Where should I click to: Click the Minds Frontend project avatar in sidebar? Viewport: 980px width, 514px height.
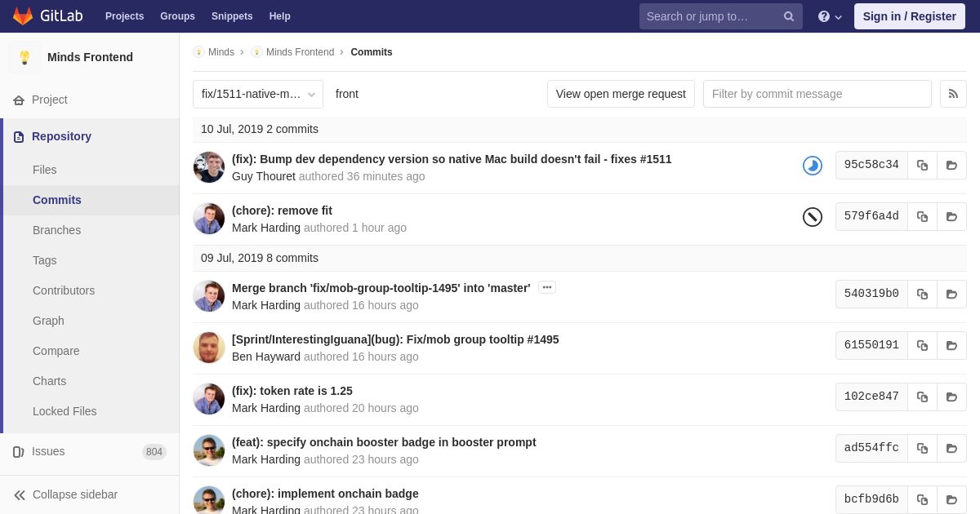coord(24,57)
